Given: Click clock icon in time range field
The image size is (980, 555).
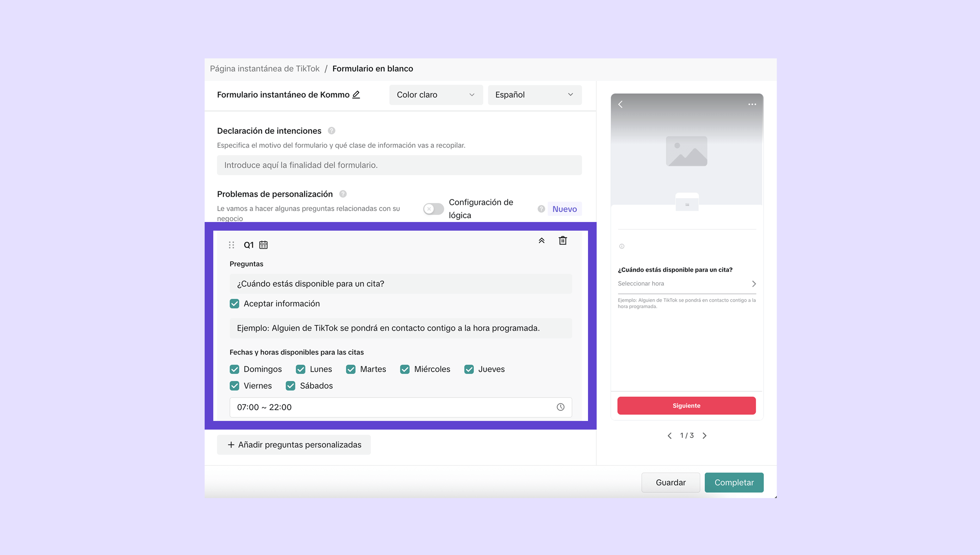Looking at the screenshot, I should [561, 407].
